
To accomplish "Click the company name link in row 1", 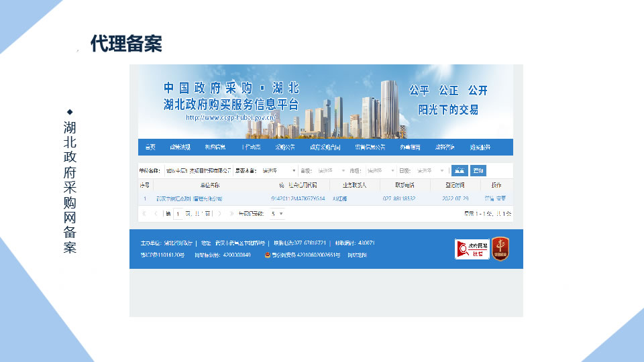I will tap(189, 198).
